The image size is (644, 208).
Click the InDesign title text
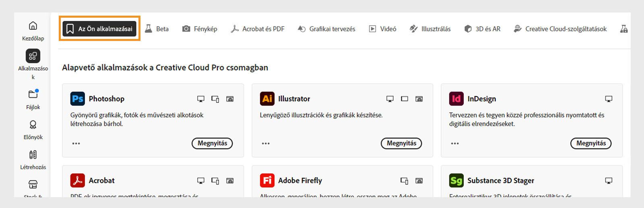click(x=482, y=99)
